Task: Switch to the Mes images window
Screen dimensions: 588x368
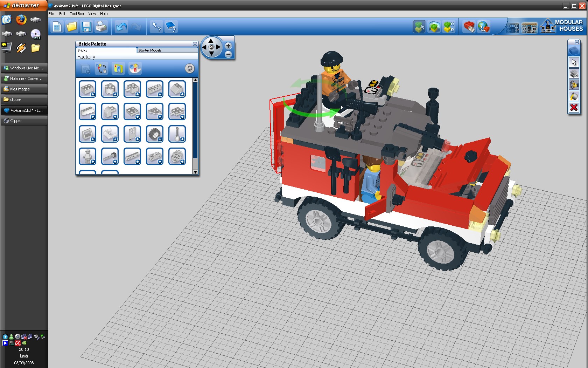Action: click(x=24, y=89)
